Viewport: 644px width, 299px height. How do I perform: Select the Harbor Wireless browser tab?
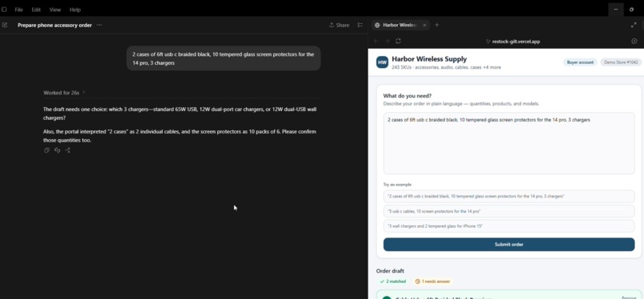[400, 25]
